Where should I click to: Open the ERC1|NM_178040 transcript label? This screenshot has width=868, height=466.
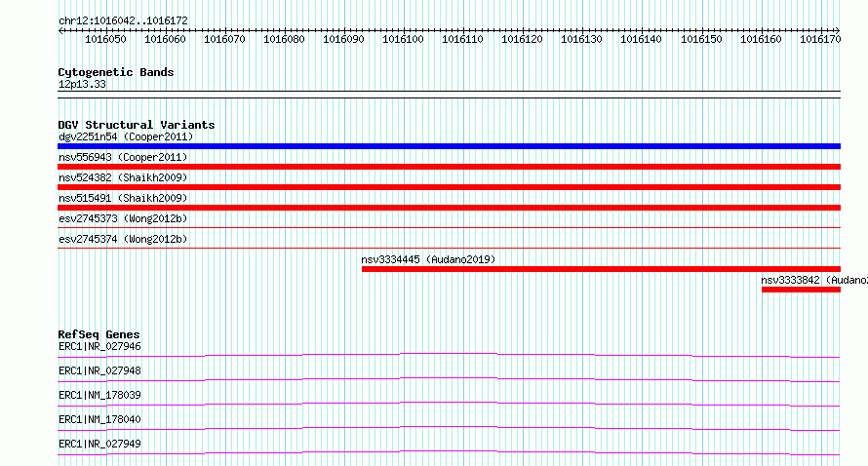pos(99,419)
